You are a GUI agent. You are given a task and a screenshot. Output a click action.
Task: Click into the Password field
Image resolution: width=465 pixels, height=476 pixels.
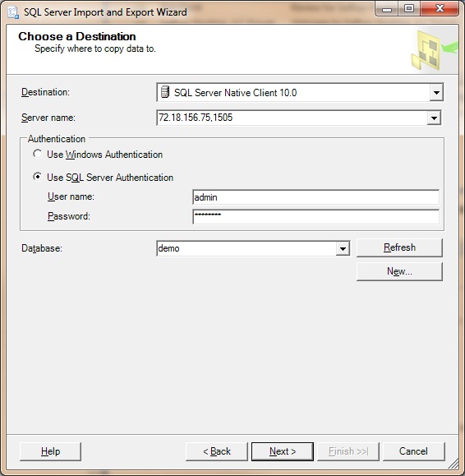coord(315,217)
